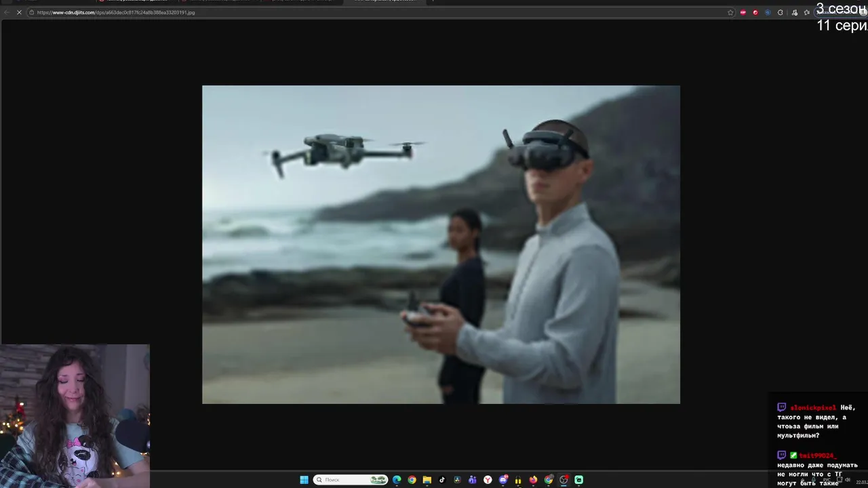The image size is (868, 488).
Task: Open Microsoft Edge from the taskbar
Action: coord(397,480)
